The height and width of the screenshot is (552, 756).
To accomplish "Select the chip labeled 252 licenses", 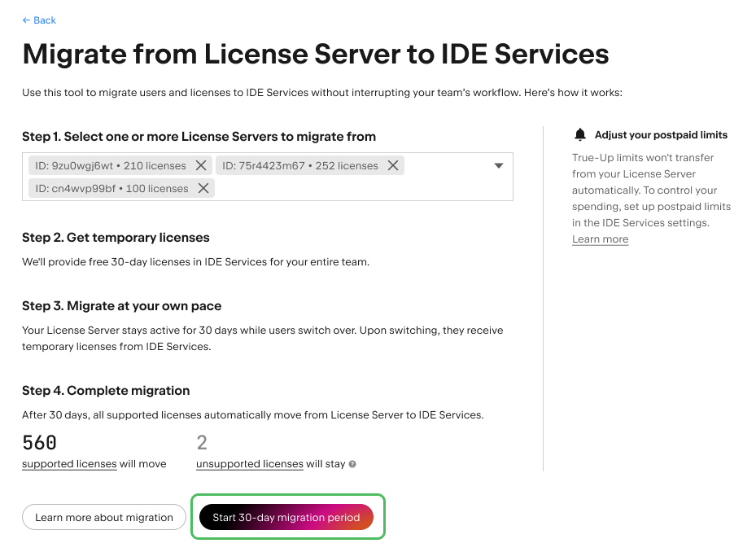I will (x=300, y=165).
